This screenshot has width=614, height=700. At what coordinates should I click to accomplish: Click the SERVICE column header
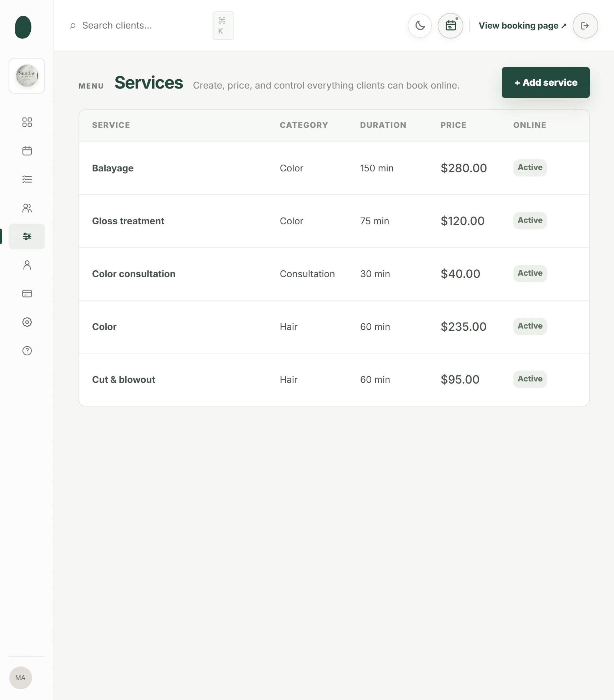111,125
